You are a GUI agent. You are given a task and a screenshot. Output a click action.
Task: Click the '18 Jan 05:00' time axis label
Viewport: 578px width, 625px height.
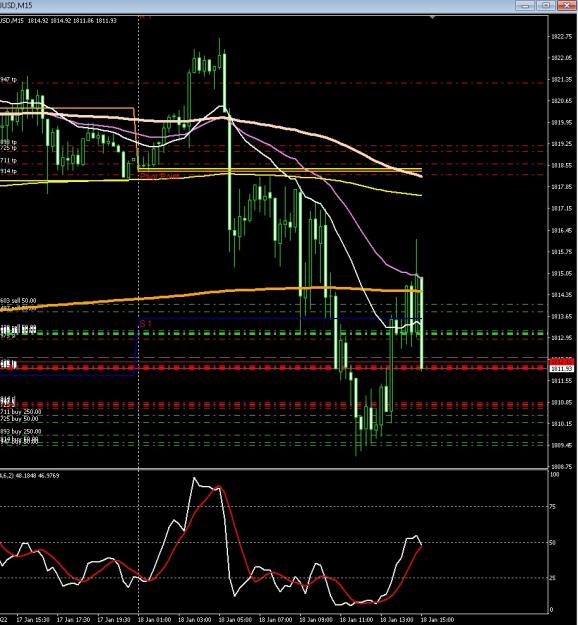coord(235,620)
